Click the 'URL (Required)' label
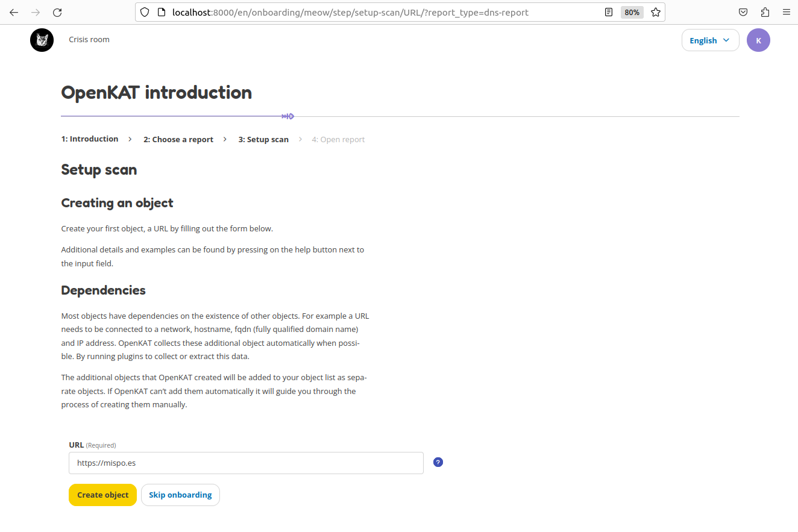798x532 pixels. [x=92, y=445]
